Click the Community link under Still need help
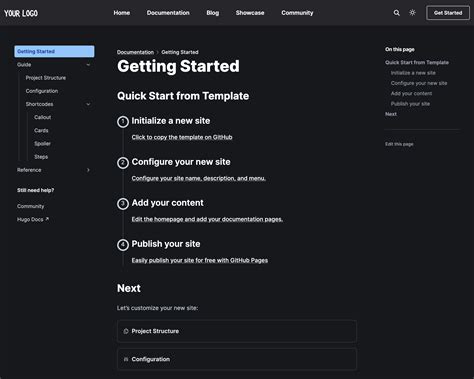 click(x=30, y=206)
